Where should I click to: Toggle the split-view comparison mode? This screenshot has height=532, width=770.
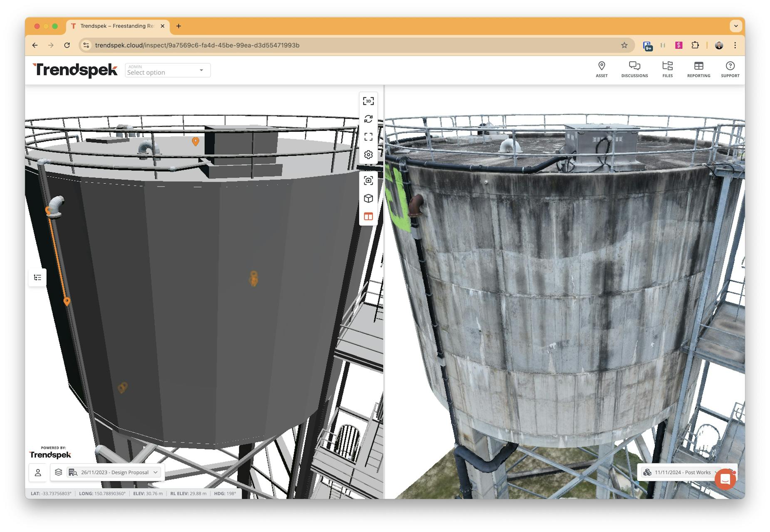point(368,216)
